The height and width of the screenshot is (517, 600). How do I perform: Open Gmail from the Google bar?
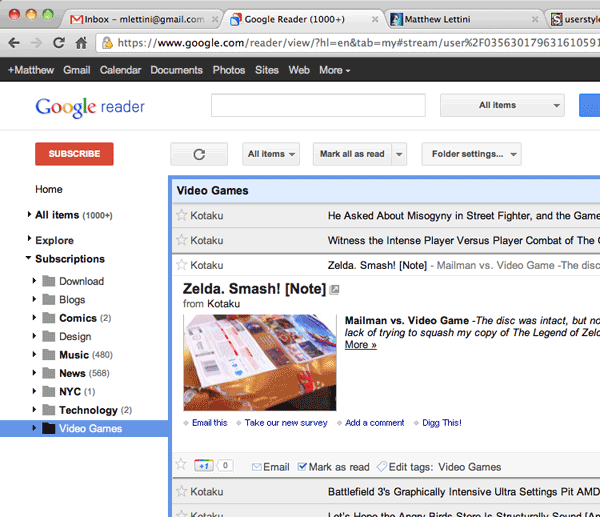pos(77,70)
